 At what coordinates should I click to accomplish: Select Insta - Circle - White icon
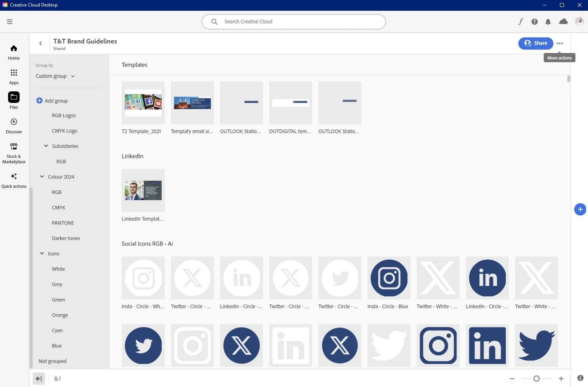143,278
